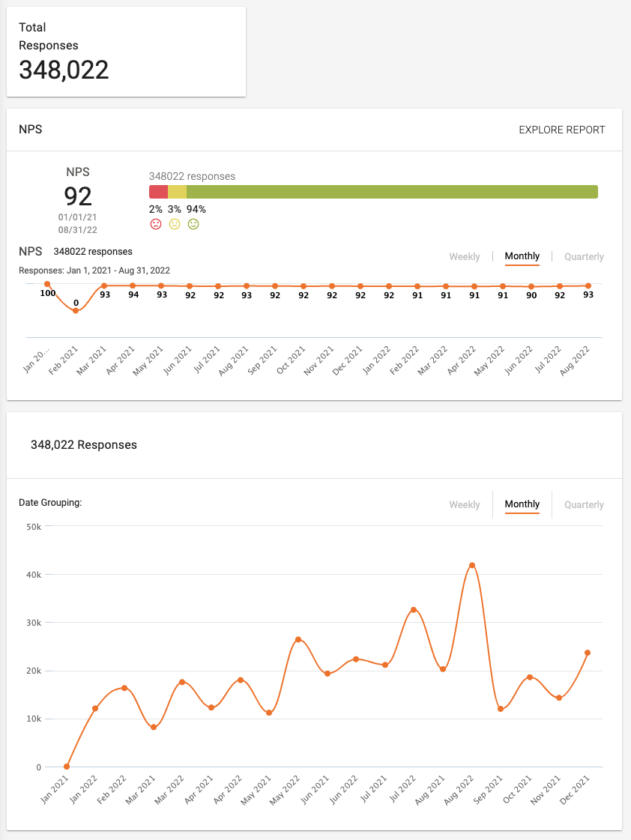This screenshot has width=631, height=840.
Task: Select Monthly date grouping for responses chart
Action: pyautogui.click(x=522, y=504)
